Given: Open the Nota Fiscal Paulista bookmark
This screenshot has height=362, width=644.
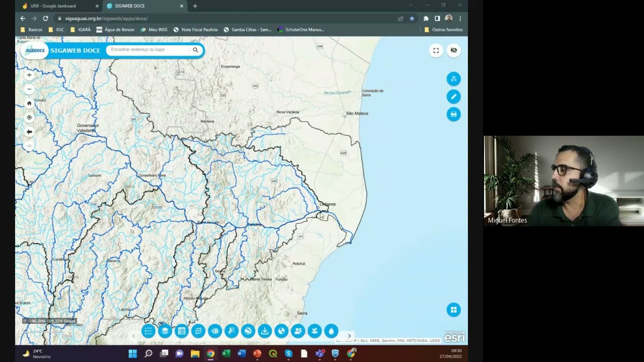Looking at the screenshot, I should (196, 30).
